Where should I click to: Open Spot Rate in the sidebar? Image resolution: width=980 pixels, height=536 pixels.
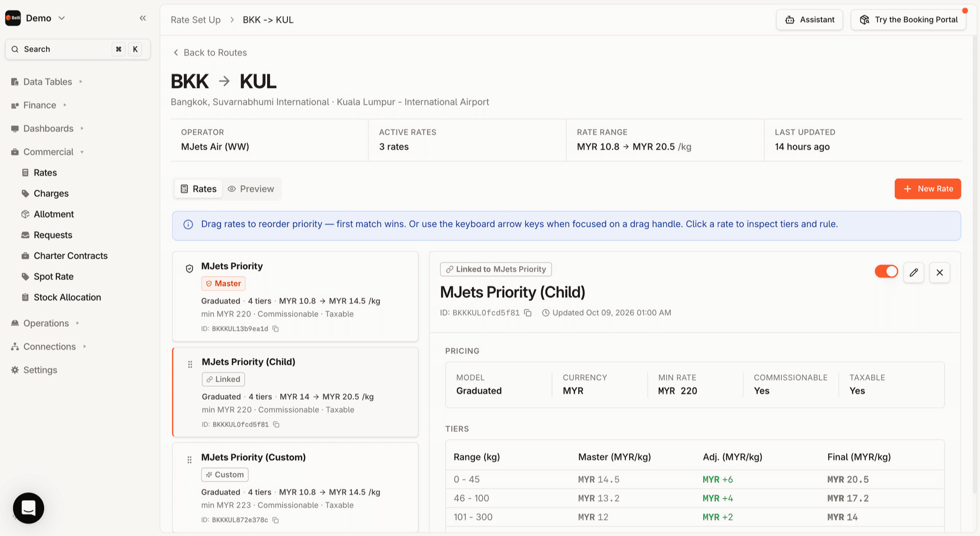click(53, 277)
